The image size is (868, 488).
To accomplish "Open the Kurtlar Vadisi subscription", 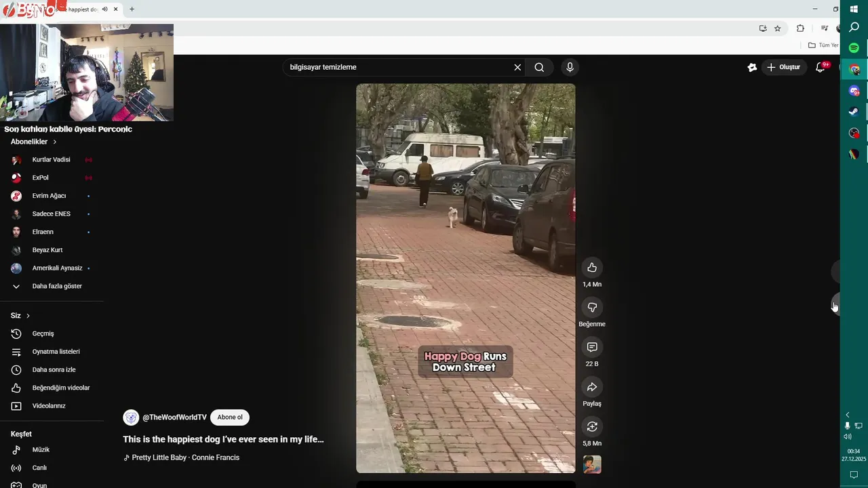I will coord(52,160).
